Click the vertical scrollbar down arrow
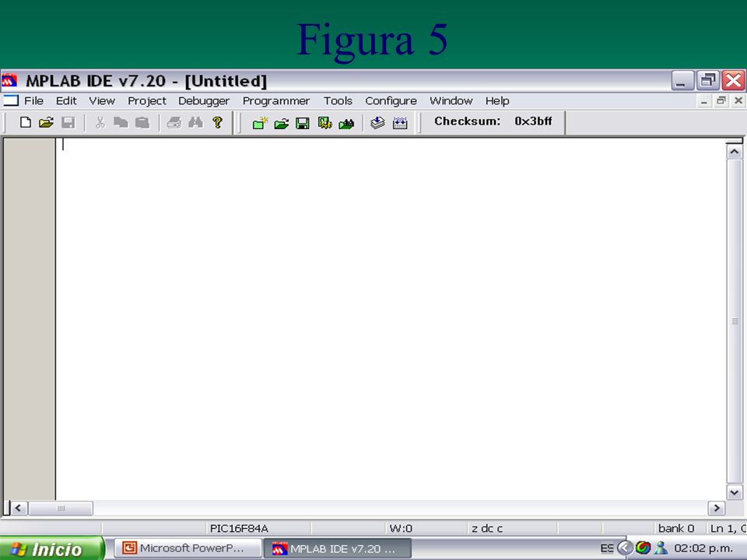Screen dimensions: 747x560 (734, 492)
